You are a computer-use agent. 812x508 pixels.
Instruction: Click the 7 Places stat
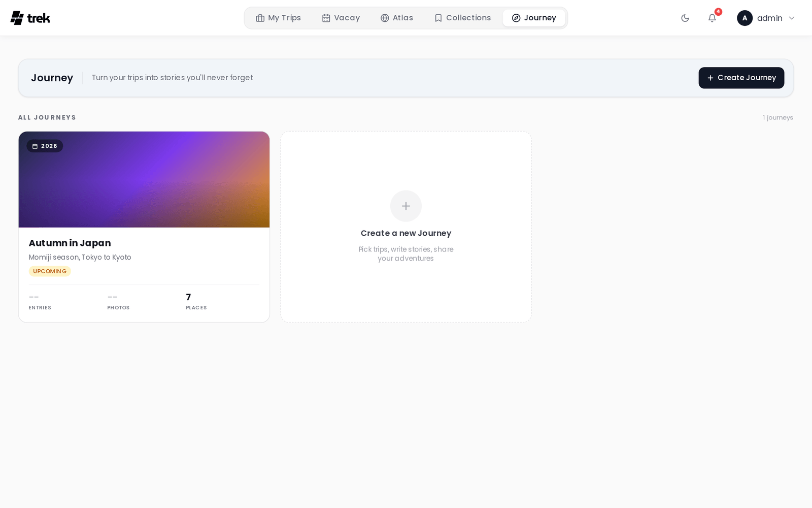(196, 301)
